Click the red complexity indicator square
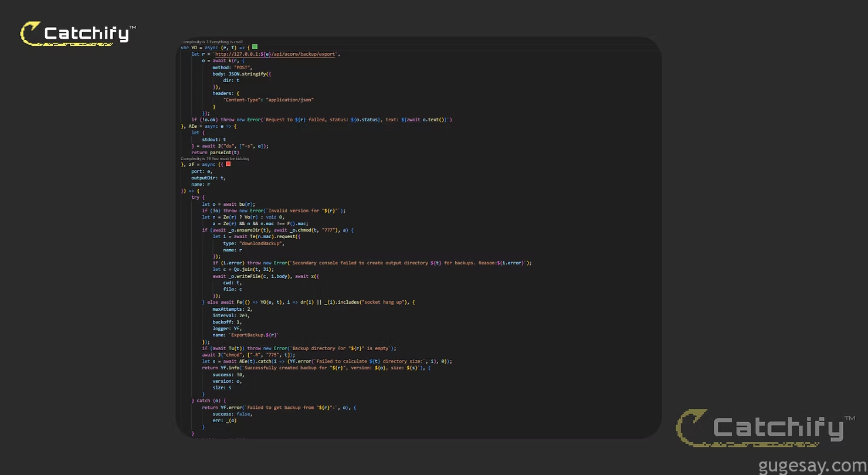Screen dimensions: 868x475 tap(228, 164)
